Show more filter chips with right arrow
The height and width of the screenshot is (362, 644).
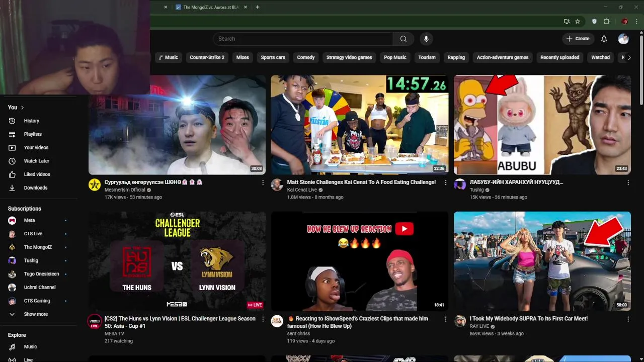(629, 57)
